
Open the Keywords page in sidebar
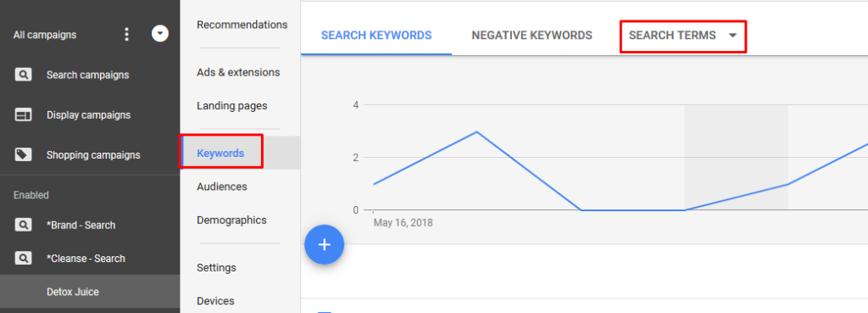pos(220,153)
